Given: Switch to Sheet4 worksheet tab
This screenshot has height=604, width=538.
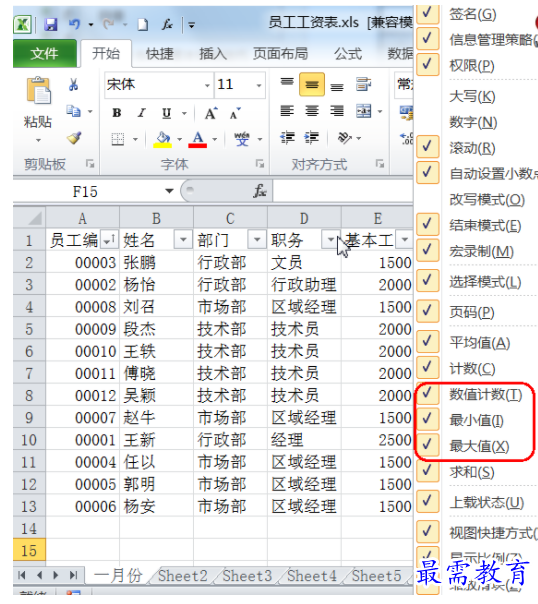Looking at the screenshot, I should [x=312, y=576].
